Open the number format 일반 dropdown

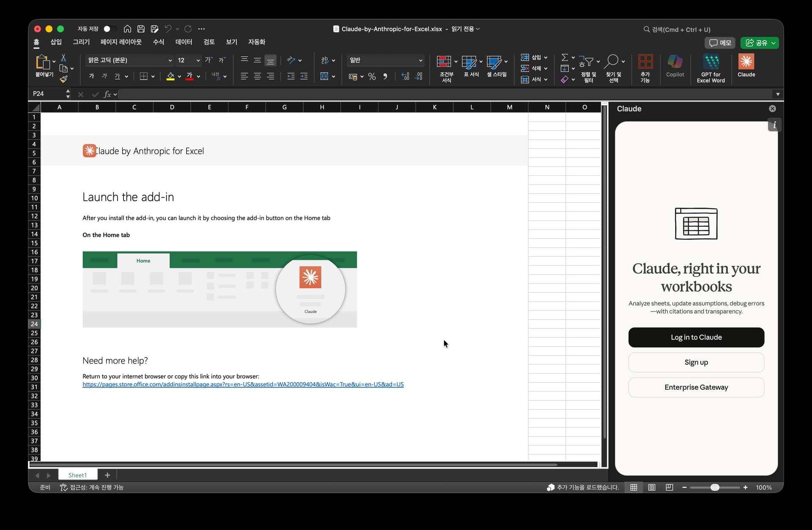tap(420, 60)
